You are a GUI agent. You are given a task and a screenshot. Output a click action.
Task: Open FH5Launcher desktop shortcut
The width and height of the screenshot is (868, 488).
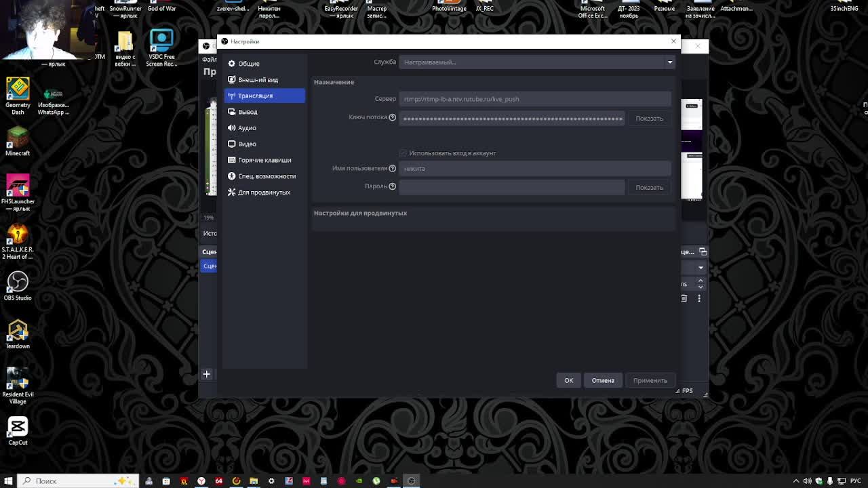pyautogui.click(x=18, y=193)
